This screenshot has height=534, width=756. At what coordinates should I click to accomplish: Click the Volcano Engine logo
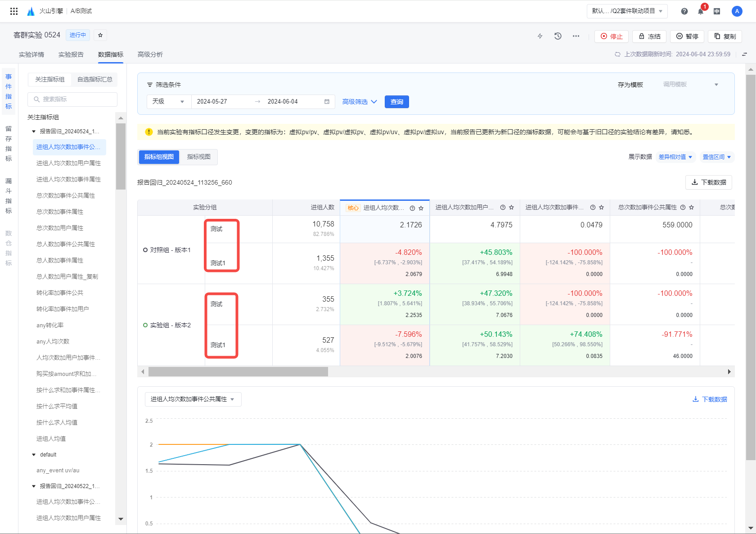(x=31, y=11)
